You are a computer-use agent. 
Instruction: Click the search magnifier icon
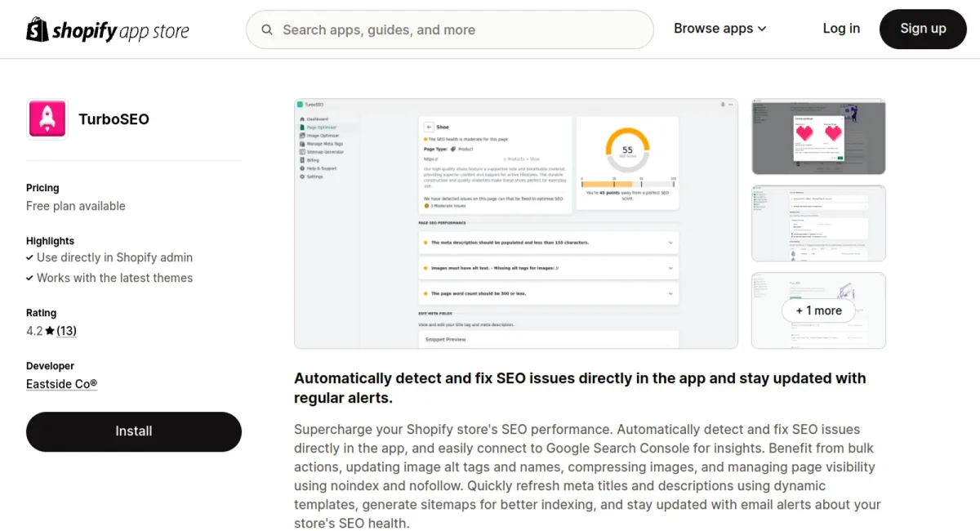[x=267, y=30]
